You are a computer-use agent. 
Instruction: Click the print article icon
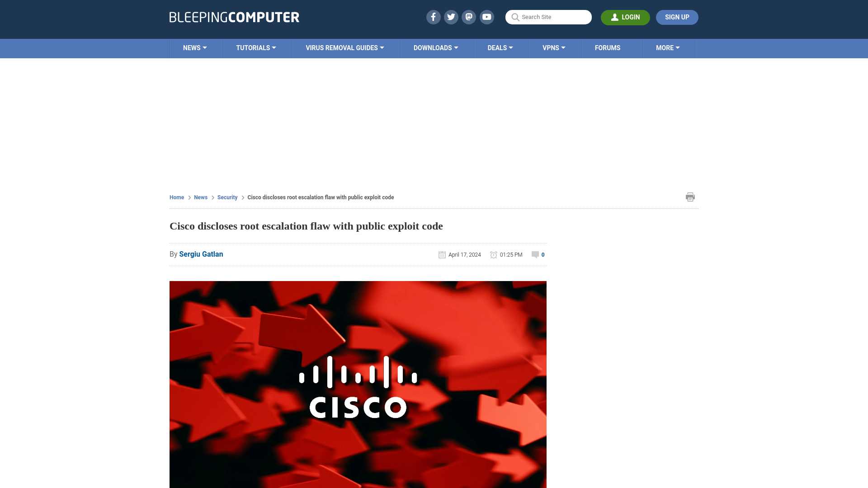[x=690, y=197]
